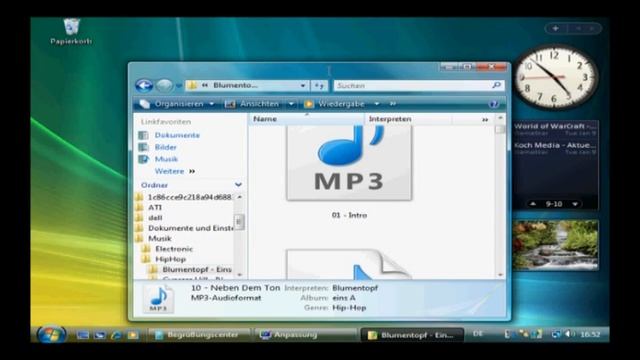Expand the Ansichten views dropdown arrow
640x360 pixels.
291,104
